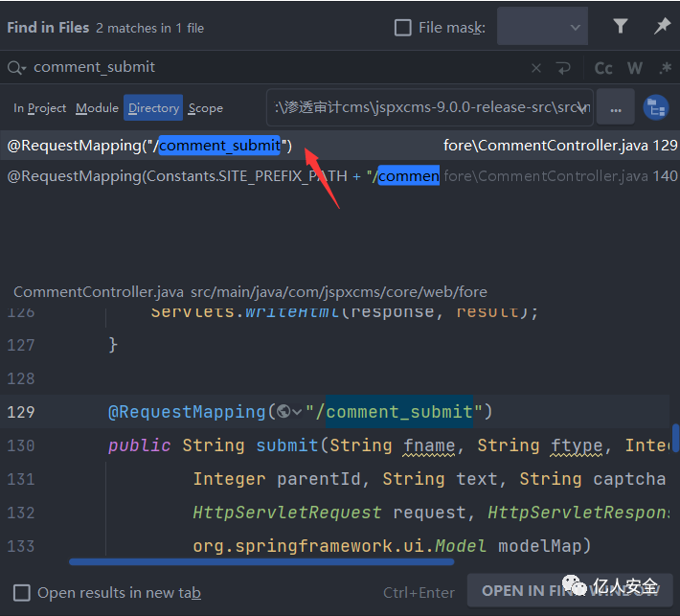Image resolution: width=680 pixels, height=616 pixels.
Task: Click HttpServletRequest on line 132
Action: (287, 513)
